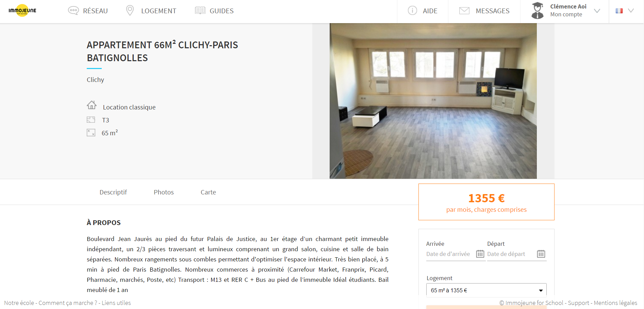Screen dimensions: 644x309
Task: Click the Aide info icon
Action: click(x=412, y=11)
